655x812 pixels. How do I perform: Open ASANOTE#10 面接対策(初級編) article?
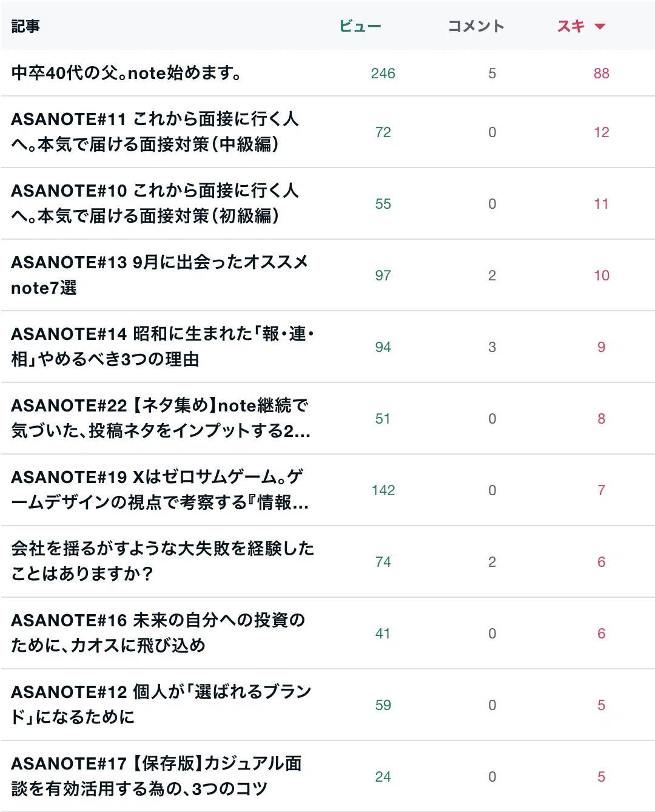click(x=155, y=203)
